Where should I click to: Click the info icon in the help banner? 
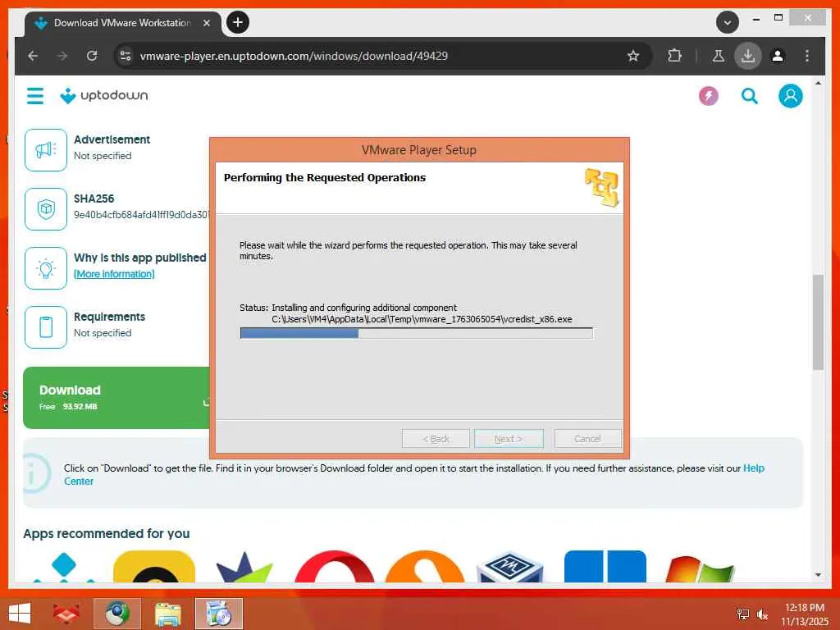click(37, 473)
